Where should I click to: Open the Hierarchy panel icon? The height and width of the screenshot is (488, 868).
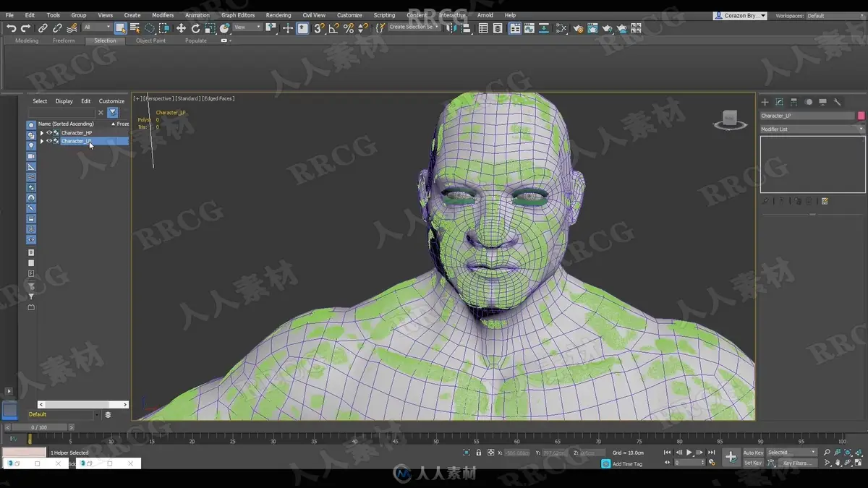pyautogui.click(x=793, y=102)
